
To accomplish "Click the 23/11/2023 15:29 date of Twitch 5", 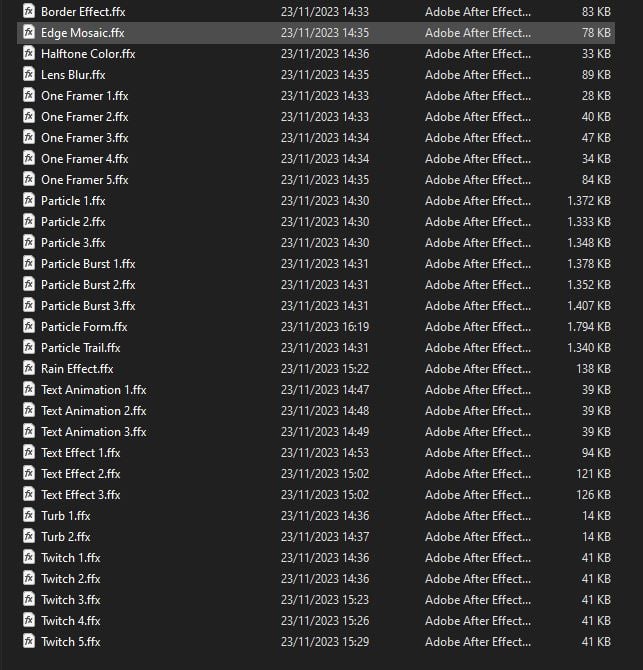I will coord(325,642).
